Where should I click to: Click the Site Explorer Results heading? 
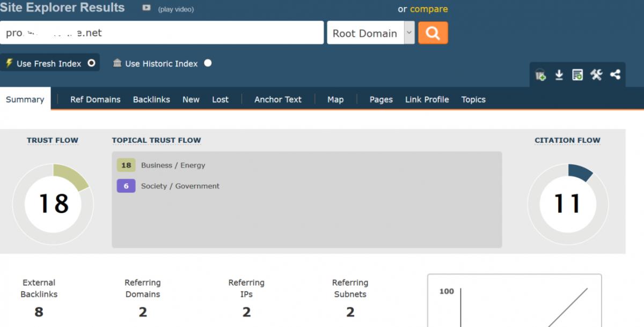(62, 8)
